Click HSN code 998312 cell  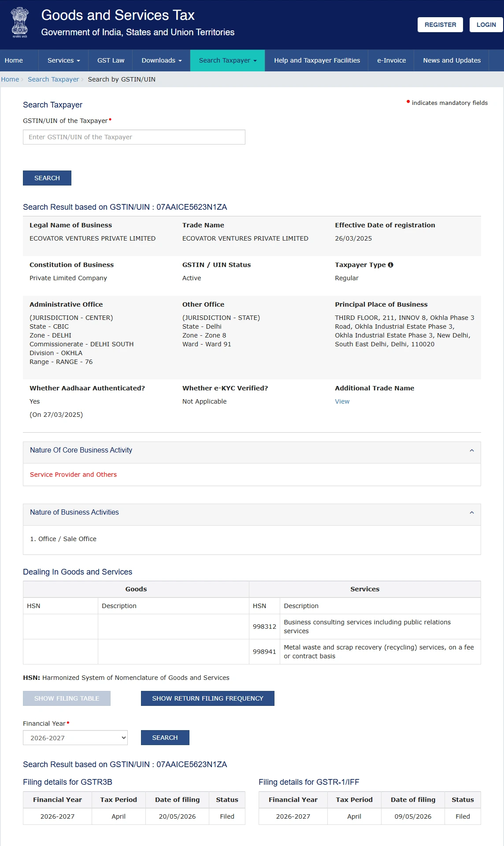pyautogui.click(x=264, y=627)
